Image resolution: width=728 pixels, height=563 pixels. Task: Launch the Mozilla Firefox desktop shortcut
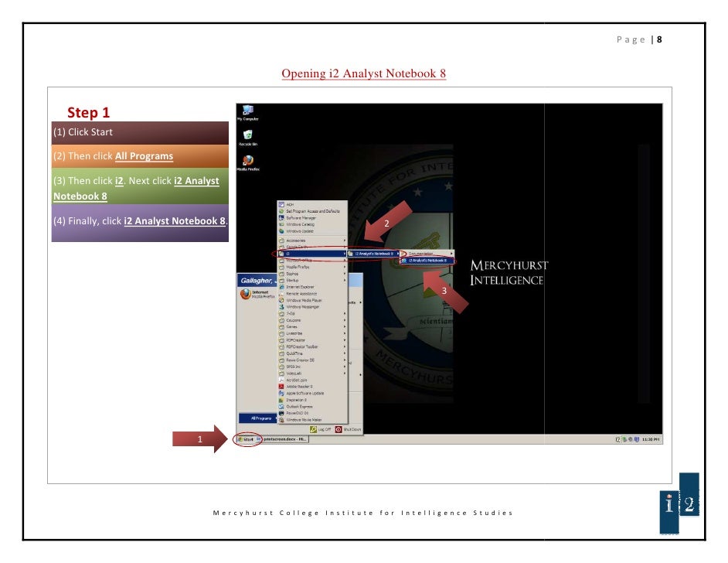pos(248,162)
